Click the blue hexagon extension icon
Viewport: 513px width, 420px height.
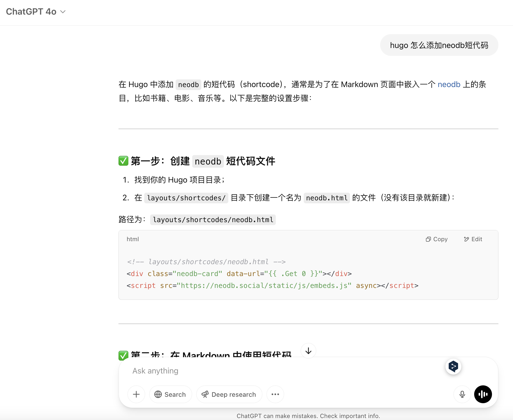pos(453,366)
